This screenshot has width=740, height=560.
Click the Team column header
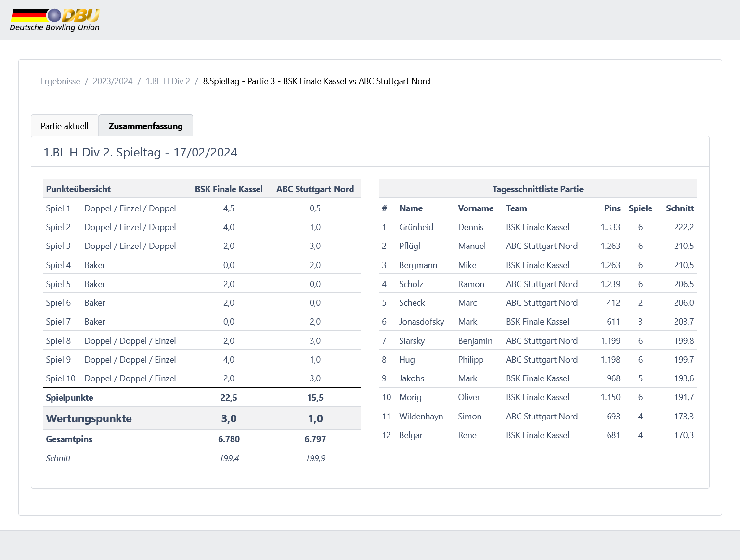(x=517, y=208)
